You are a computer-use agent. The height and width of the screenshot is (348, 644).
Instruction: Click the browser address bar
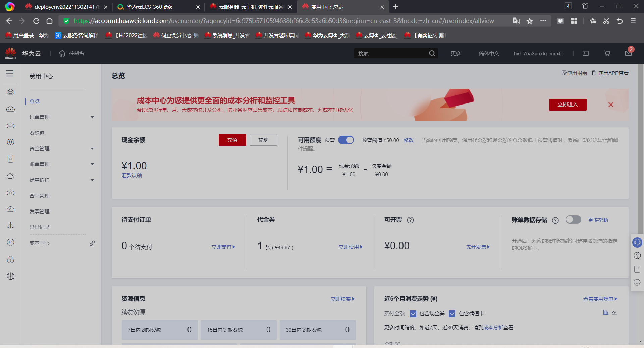coord(284,21)
